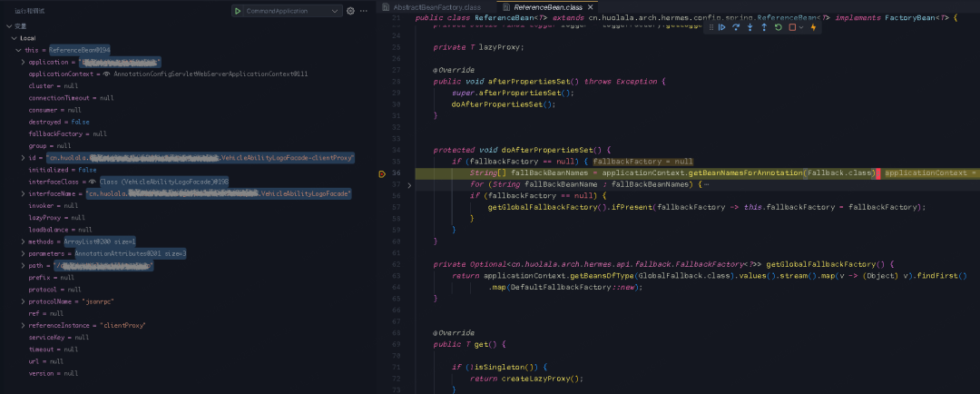Expand the referenceInstance variable

23,325
